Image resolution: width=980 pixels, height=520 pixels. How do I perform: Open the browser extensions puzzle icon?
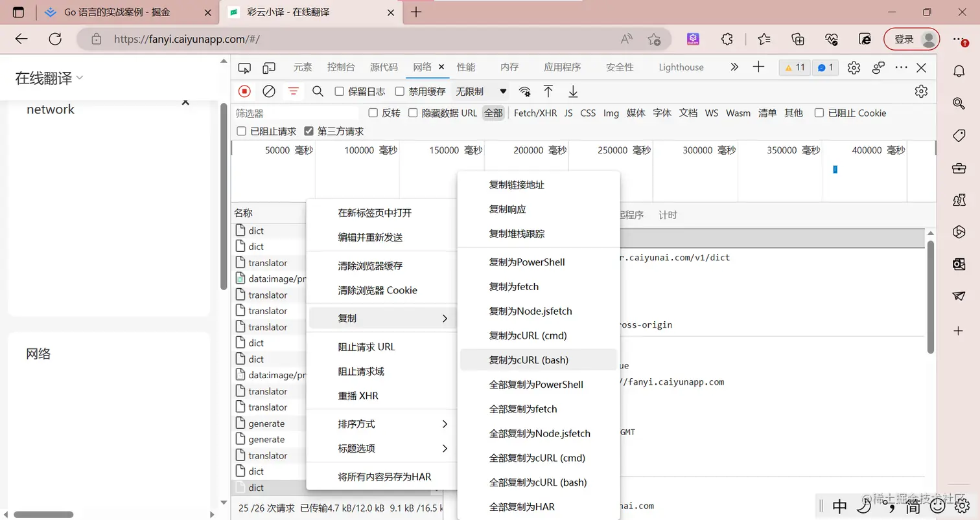click(x=727, y=39)
